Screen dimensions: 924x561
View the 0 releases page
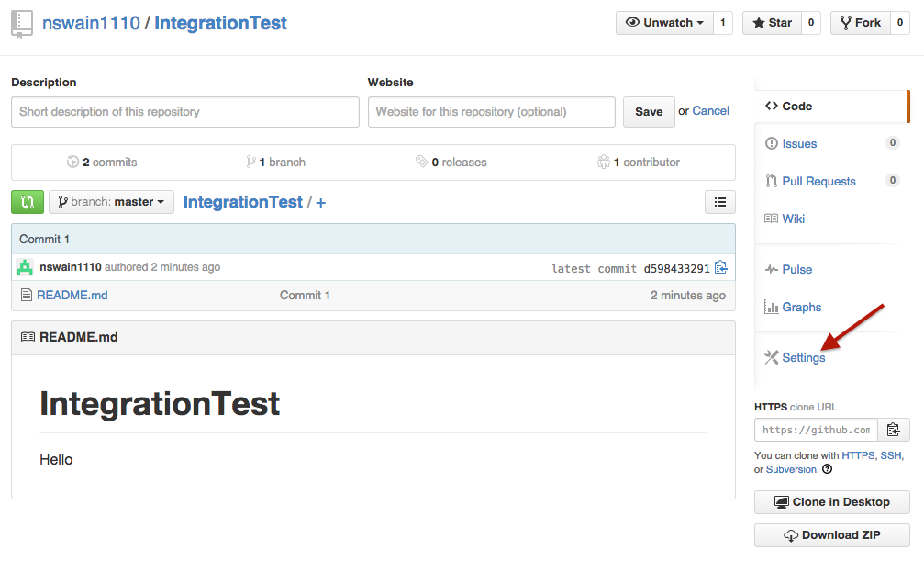click(451, 163)
